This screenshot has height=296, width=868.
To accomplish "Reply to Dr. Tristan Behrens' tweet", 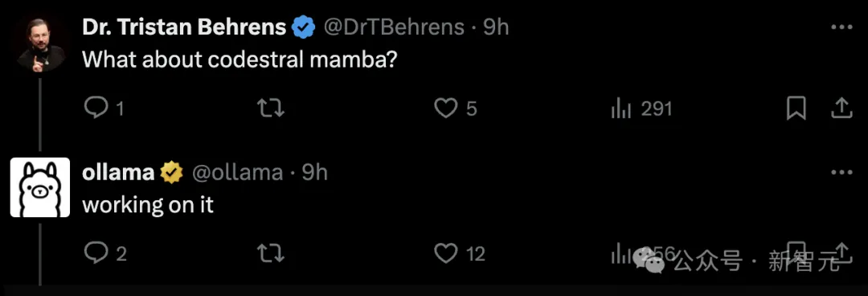I will 96,109.
